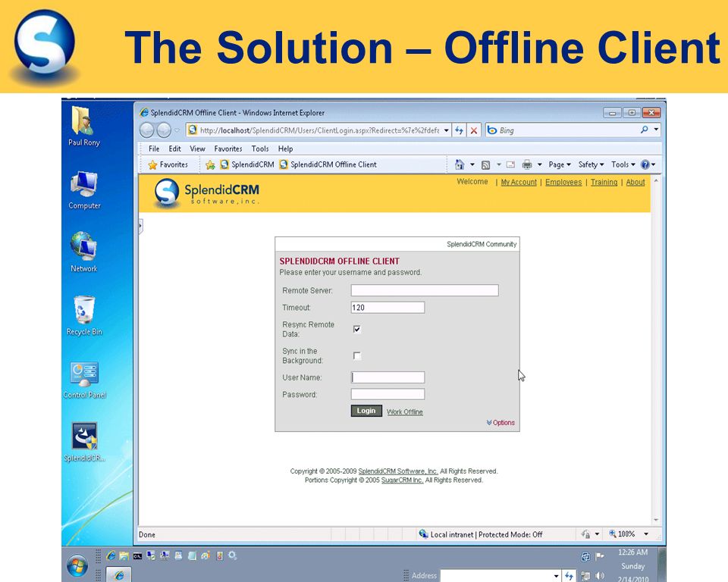Screen dimensions: 728x582
Task: Click the IE Forward navigation button
Action: tap(164, 130)
